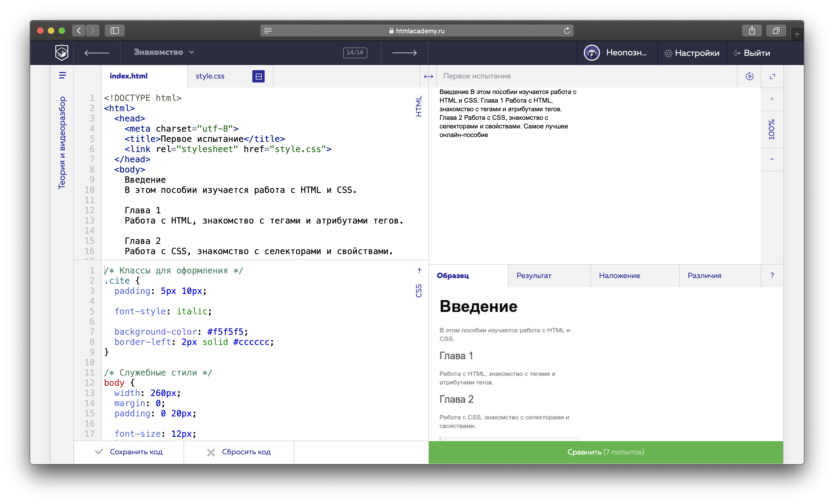The image size is (834, 504).
Task: Go to next task with right arrow
Action: pos(404,52)
